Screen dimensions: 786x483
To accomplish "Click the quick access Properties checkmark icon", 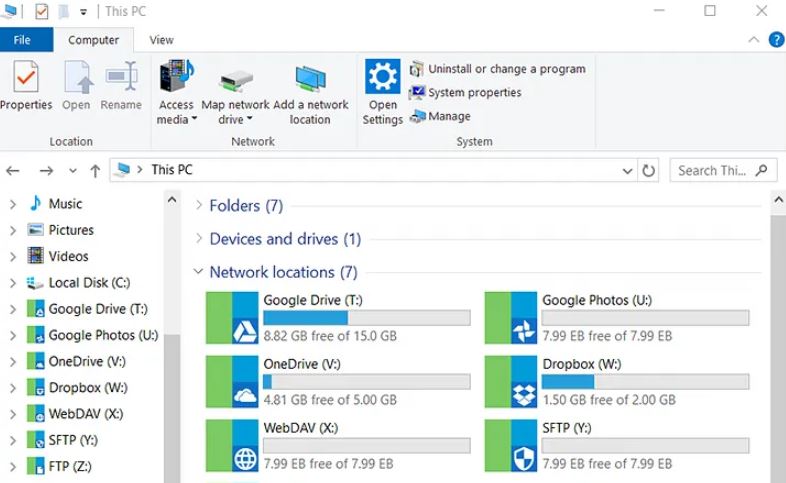I will pyautogui.click(x=42, y=11).
